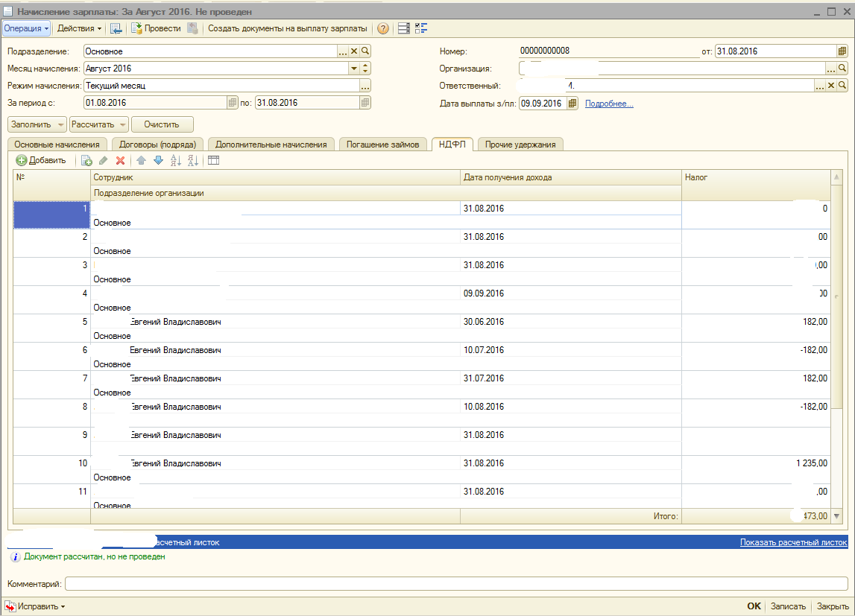This screenshot has height=616, width=855.
Task: Open the Месяц начисления dropdown arrow
Action: click(x=354, y=69)
